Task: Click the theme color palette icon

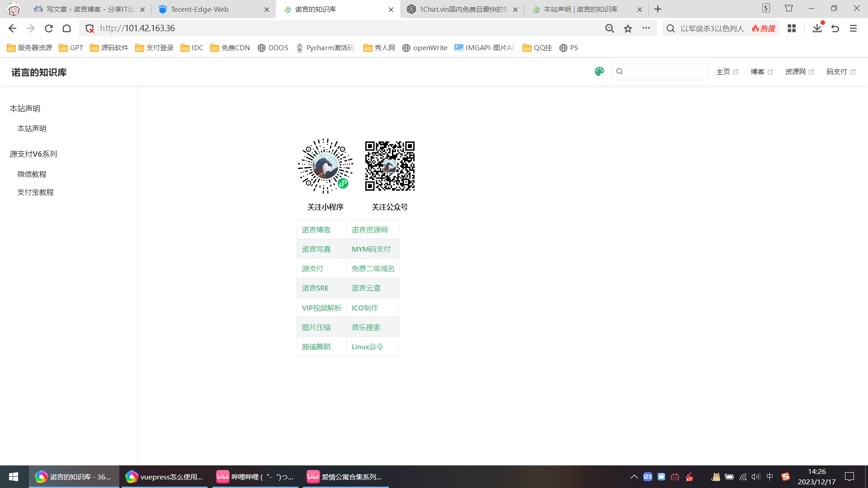Action: point(599,71)
